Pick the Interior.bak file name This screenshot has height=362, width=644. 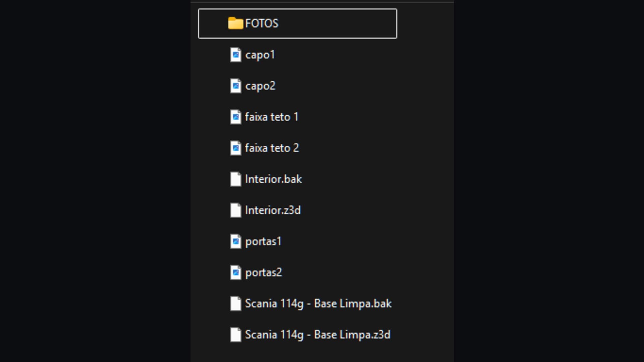coord(273,179)
